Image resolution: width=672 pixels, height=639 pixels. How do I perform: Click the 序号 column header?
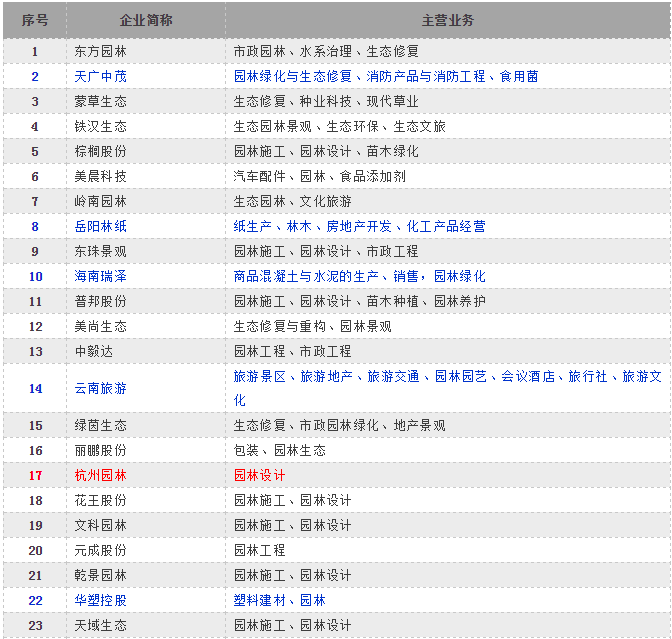[35, 20]
